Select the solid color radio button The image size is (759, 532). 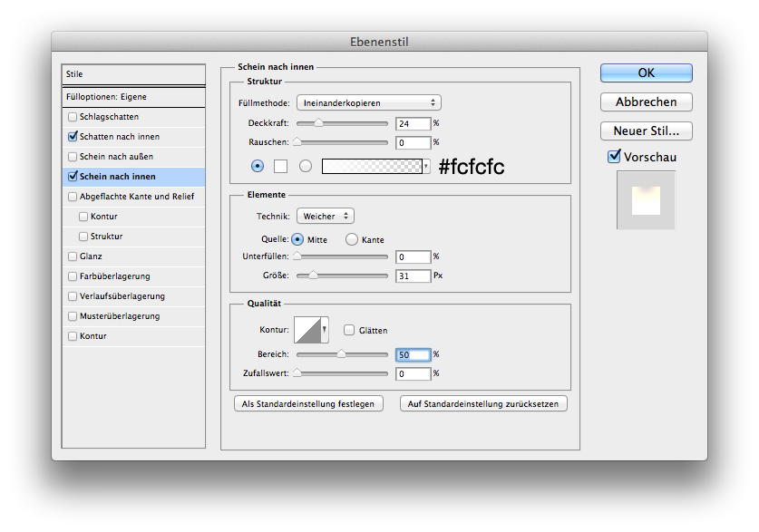258,166
